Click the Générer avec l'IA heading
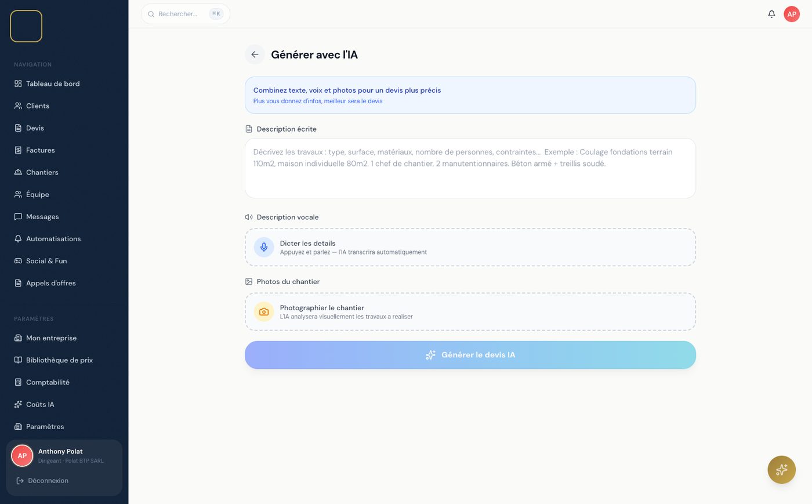 [x=314, y=55]
